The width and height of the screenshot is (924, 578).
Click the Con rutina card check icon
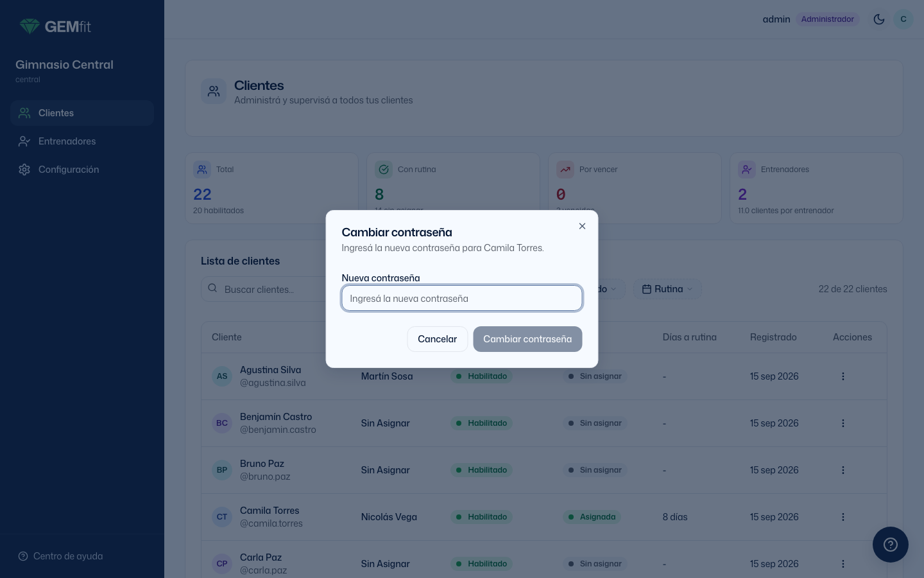coord(384,170)
